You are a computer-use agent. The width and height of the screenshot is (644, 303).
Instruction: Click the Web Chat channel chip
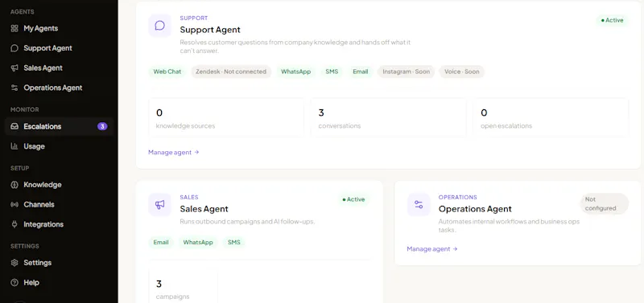coord(167,72)
